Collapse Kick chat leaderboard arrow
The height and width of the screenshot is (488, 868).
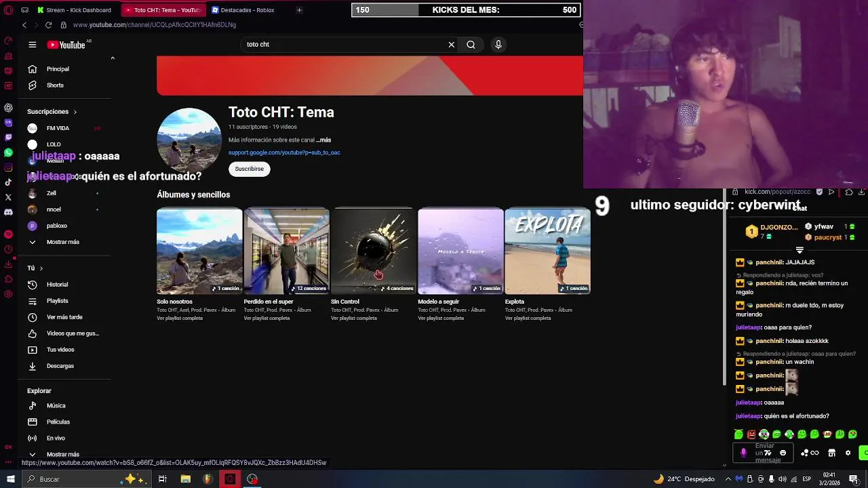(x=800, y=251)
